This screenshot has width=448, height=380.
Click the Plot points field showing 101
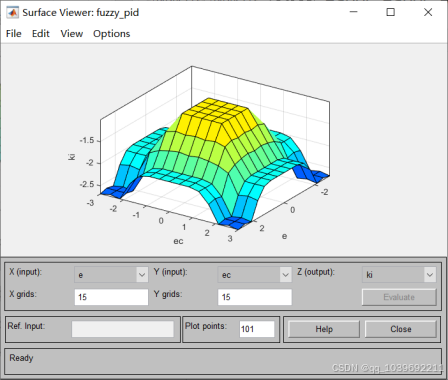coord(257,329)
